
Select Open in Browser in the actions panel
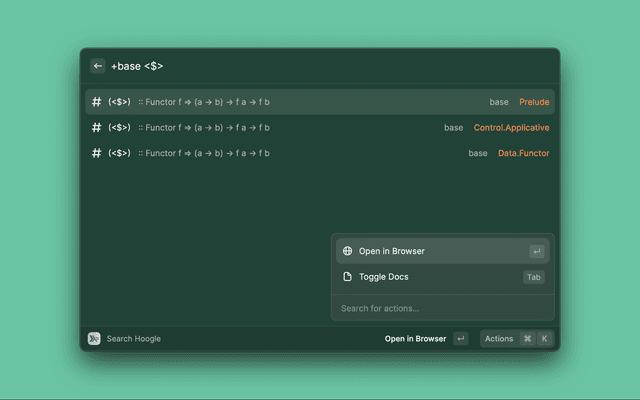point(392,251)
